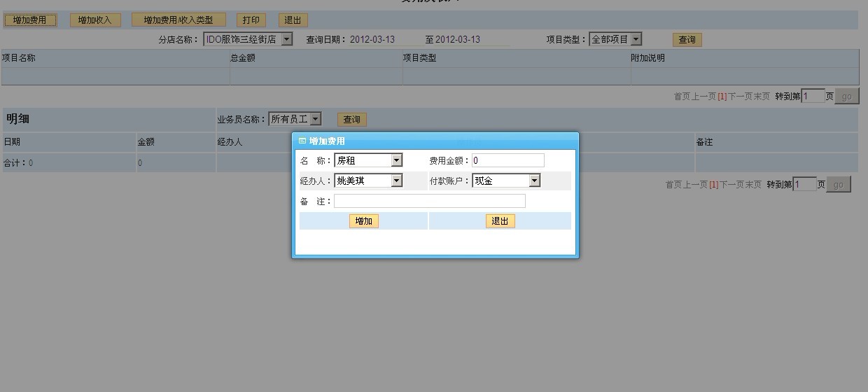Open the 业务员名称 所有员工 dropdown

click(x=295, y=120)
